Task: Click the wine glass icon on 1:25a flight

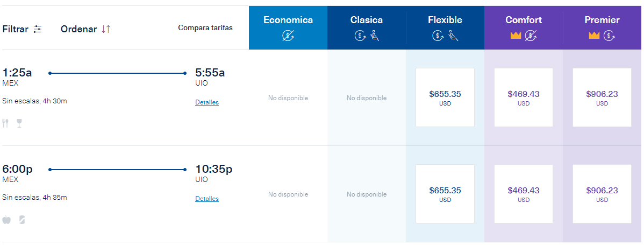Action: [20, 123]
